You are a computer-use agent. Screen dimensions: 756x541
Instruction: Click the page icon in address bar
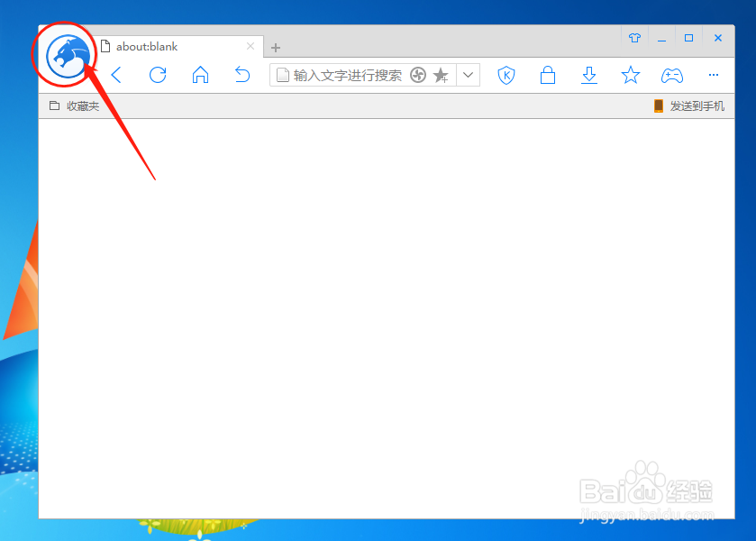pyautogui.click(x=283, y=75)
